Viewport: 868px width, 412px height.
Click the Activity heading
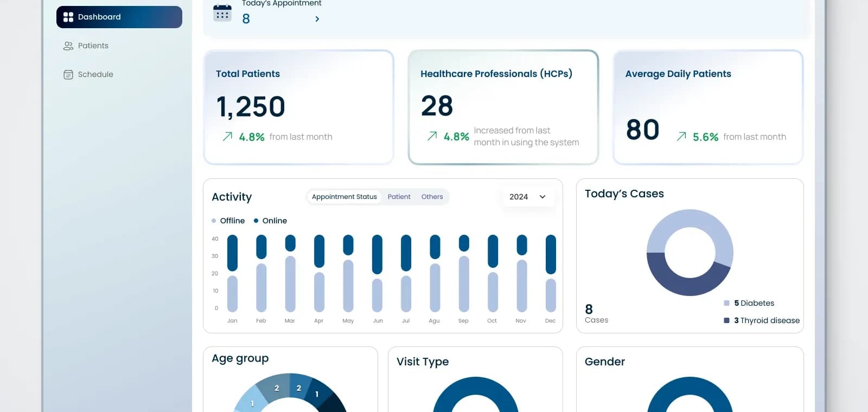click(232, 197)
